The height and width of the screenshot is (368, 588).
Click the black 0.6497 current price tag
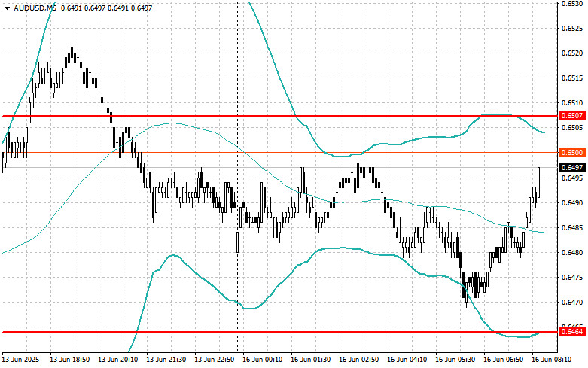[572, 167]
